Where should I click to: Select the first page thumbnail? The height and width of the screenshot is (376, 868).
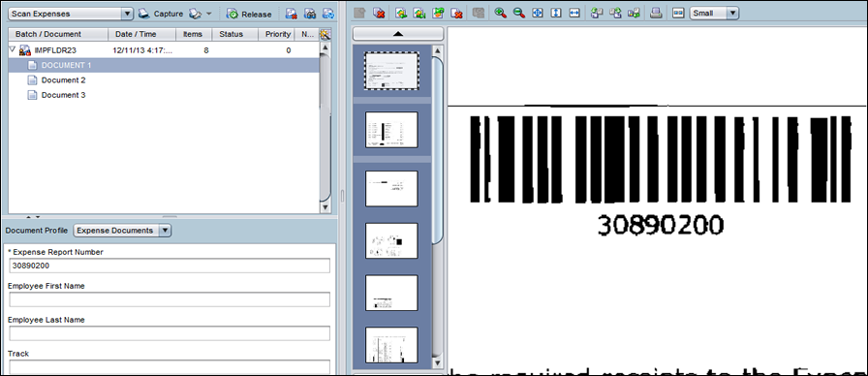[391, 71]
